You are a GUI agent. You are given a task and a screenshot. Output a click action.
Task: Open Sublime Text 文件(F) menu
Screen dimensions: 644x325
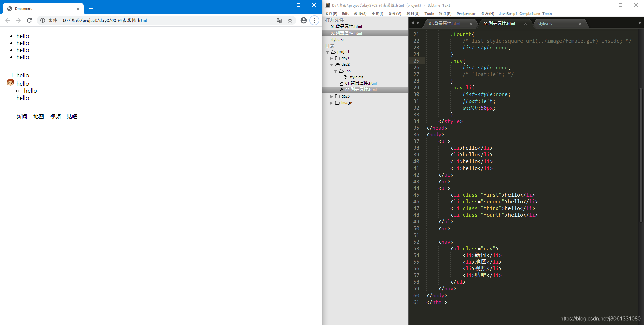(x=331, y=14)
